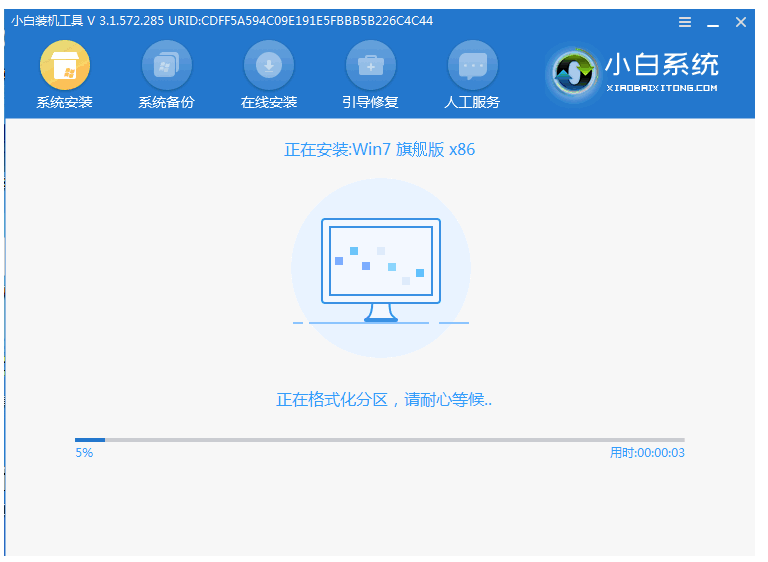Screen dimensions: 768x562
Task: Click the 系统安装 folder icon
Action: point(64,66)
